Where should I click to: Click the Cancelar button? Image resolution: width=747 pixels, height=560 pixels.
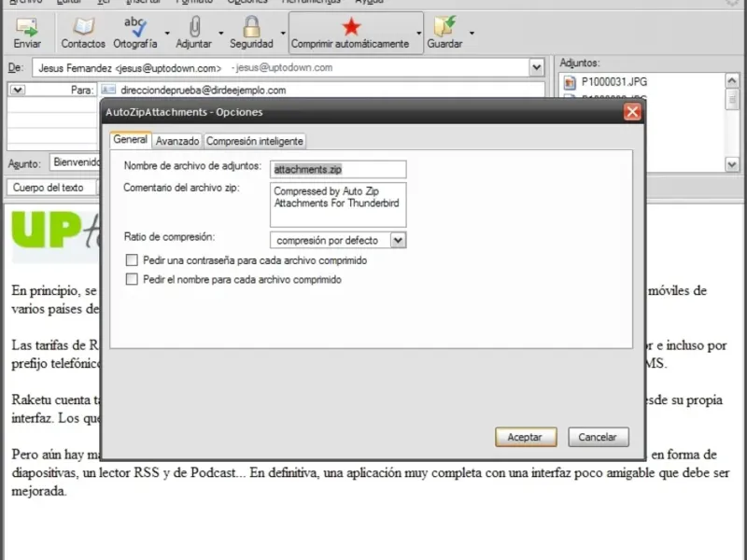point(598,437)
